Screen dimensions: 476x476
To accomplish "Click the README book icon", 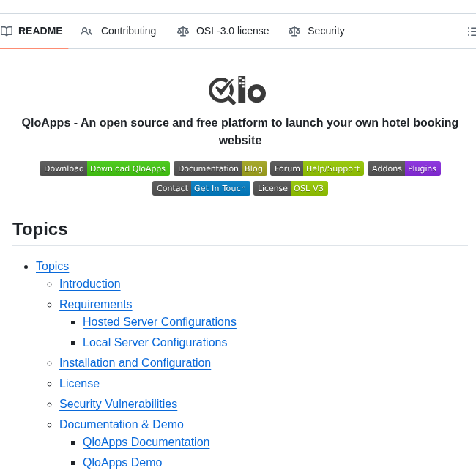I will click(x=7, y=31).
